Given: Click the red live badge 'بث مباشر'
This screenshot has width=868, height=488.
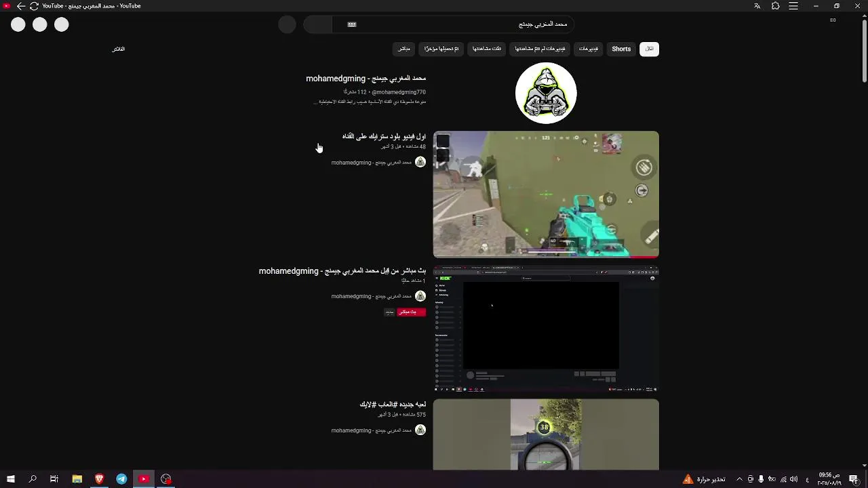Looking at the screenshot, I should tap(412, 312).
